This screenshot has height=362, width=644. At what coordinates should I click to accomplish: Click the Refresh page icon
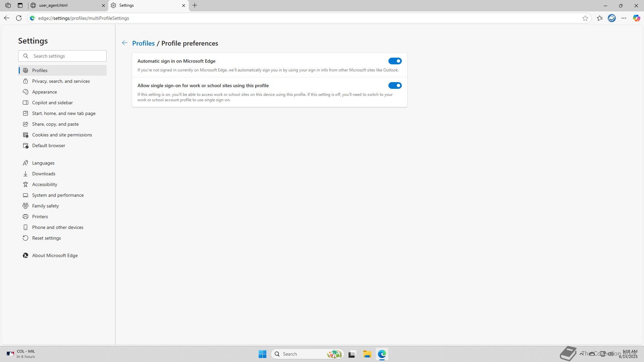click(19, 18)
